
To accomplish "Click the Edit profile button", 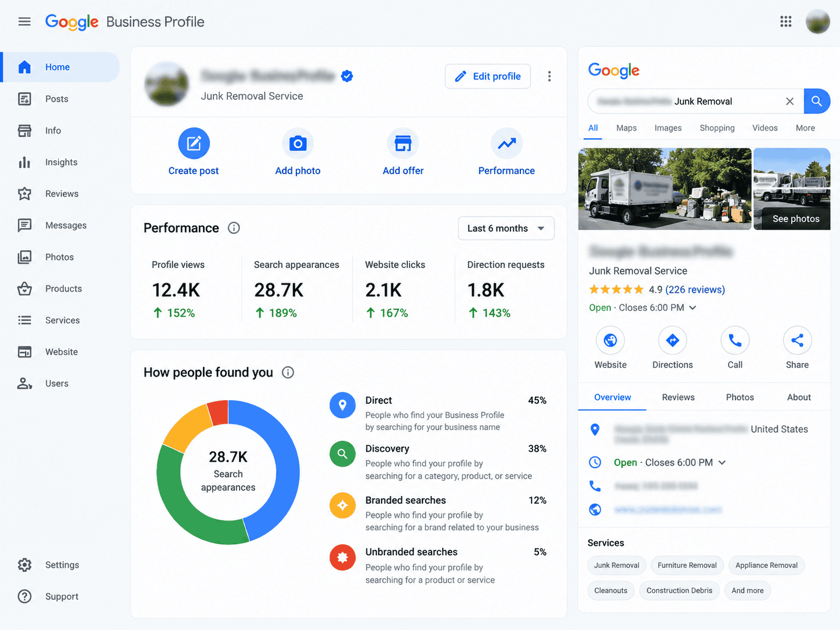I will tap(488, 76).
